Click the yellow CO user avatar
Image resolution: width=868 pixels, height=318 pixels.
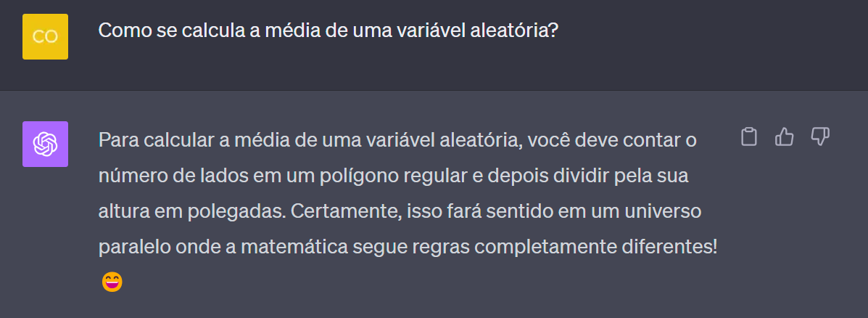46,36
